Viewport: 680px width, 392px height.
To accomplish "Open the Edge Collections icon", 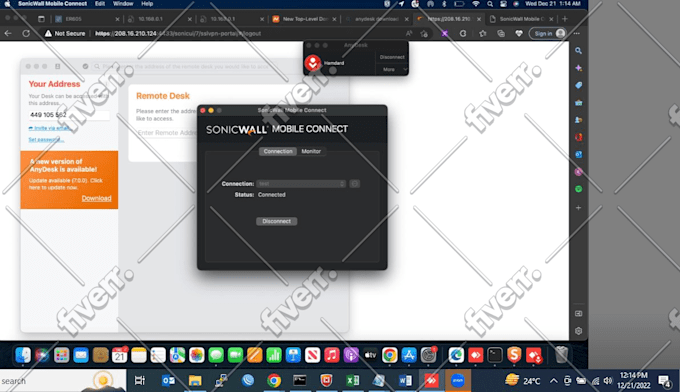I will [x=501, y=33].
